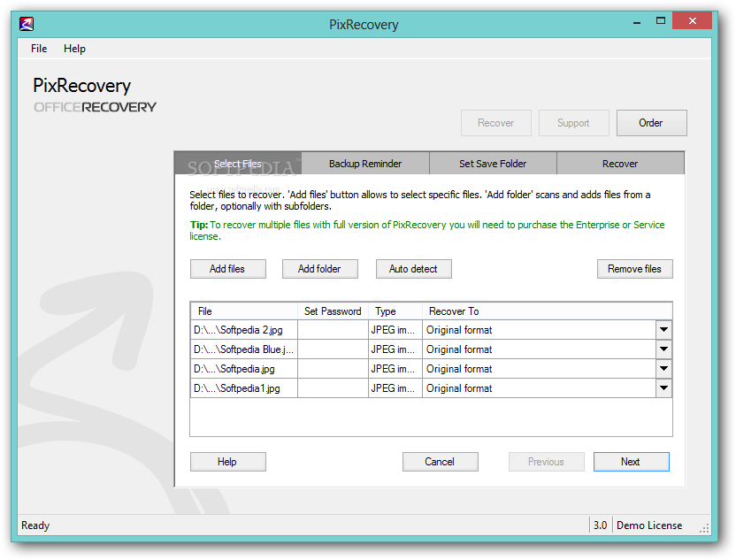Click the 3.0 version in status bar
The width and height of the screenshot is (736, 560).
pyautogui.click(x=600, y=525)
